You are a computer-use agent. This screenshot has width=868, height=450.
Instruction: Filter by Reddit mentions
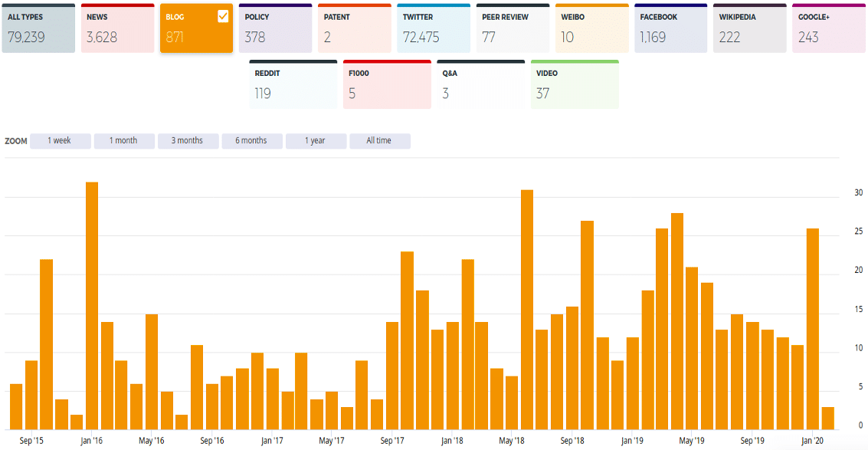(293, 84)
